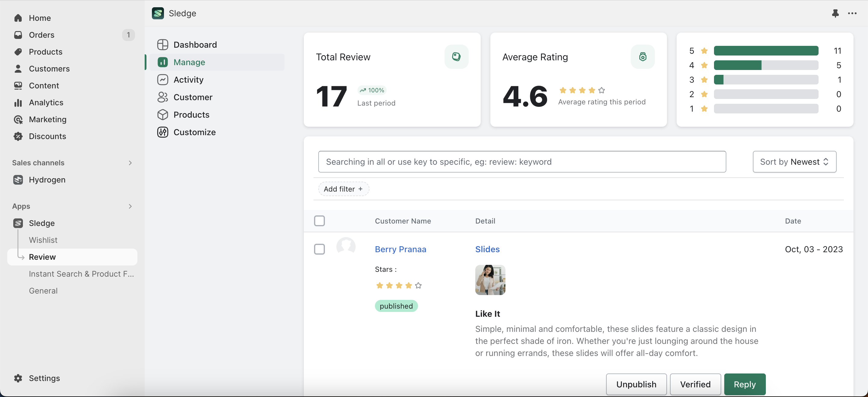This screenshot has width=868, height=397.
Task: Click the review search input field
Action: click(x=522, y=161)
